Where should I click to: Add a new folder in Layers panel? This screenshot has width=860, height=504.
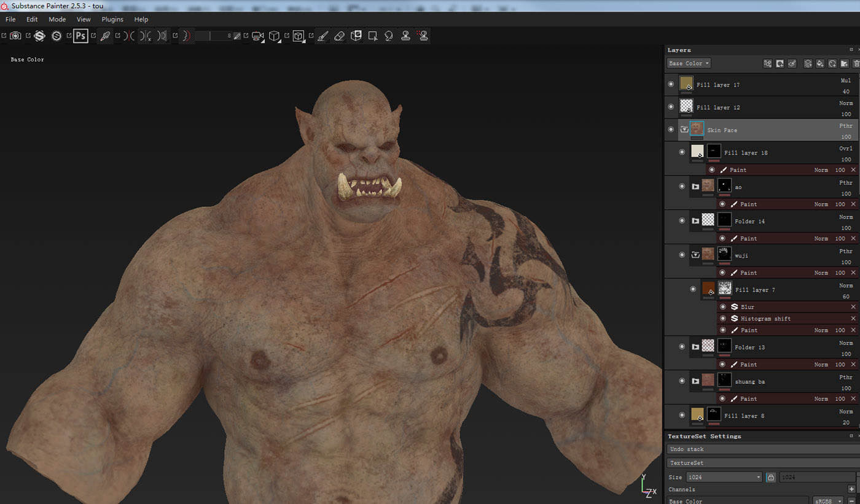click(x=845, y=63)
